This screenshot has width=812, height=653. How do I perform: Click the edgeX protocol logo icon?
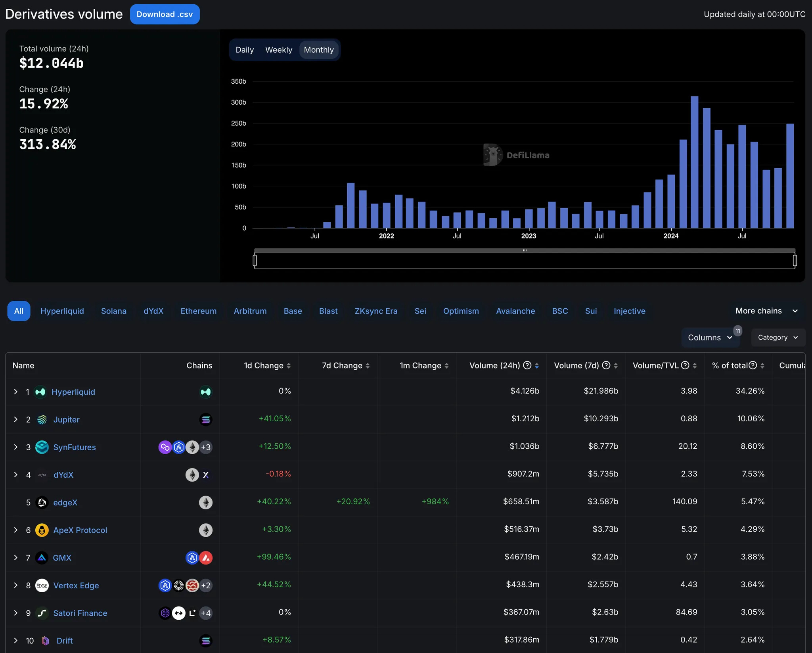coord(42,503)
